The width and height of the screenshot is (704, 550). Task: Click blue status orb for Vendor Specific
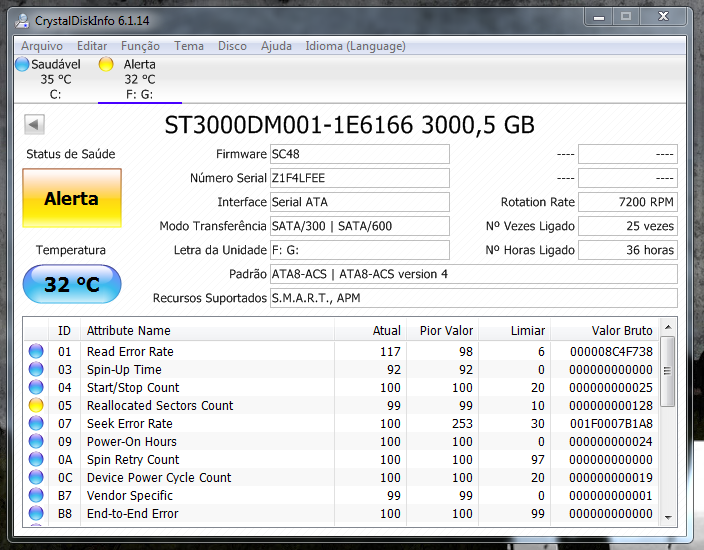coord(36,495)
